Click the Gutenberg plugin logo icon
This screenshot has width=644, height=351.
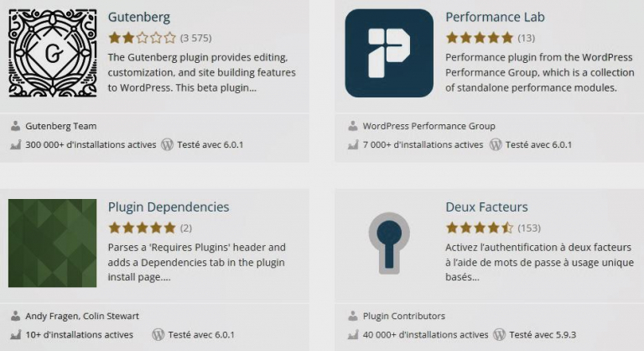[x=52, y=53]
